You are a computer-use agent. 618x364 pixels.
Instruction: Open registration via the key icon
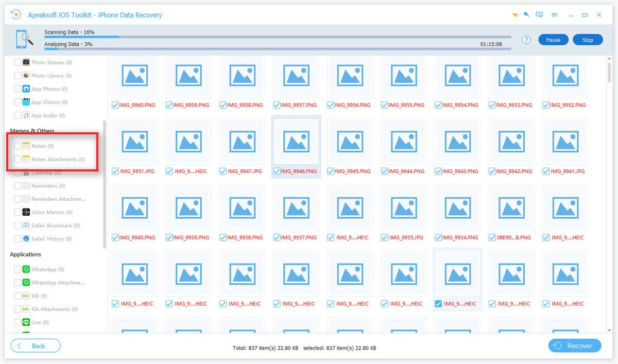527,15
